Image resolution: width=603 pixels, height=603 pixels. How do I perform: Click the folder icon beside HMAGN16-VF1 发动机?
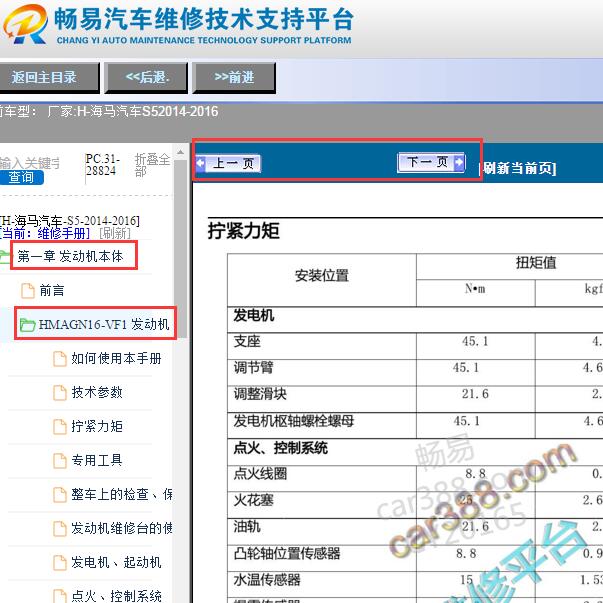[28, 325]
